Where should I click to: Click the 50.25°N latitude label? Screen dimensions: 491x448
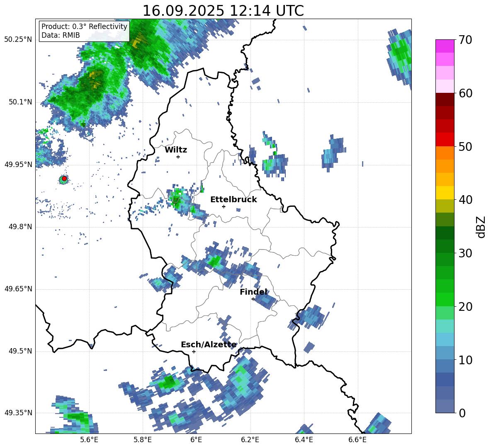[18, 40]
